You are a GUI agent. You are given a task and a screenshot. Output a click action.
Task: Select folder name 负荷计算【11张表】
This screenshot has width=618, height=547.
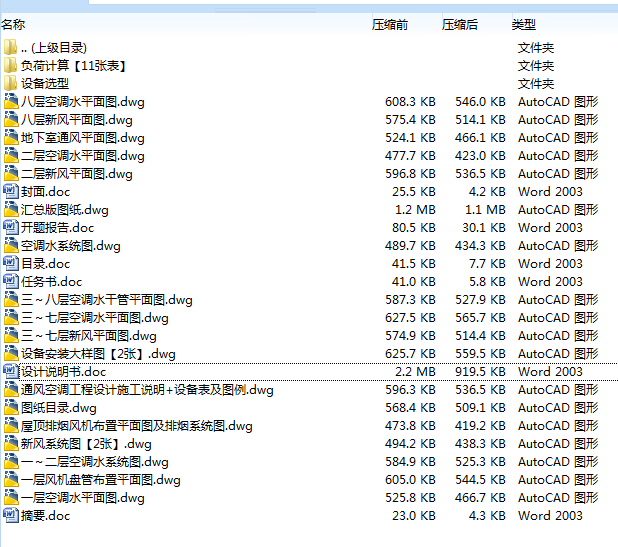coord(73,66)
